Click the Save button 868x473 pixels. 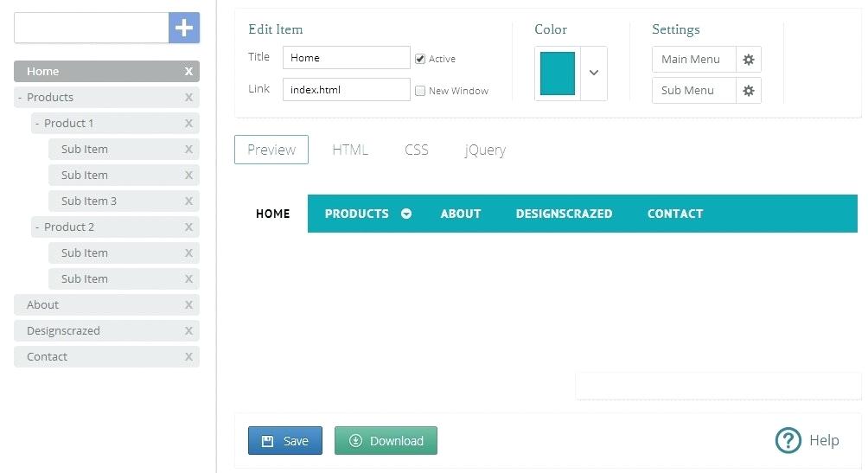[285, 441]
